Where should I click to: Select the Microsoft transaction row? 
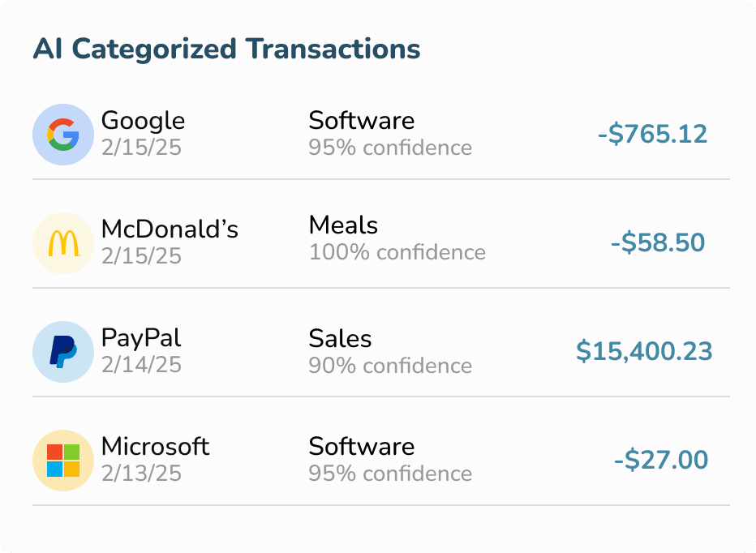(x=378, y=460)
